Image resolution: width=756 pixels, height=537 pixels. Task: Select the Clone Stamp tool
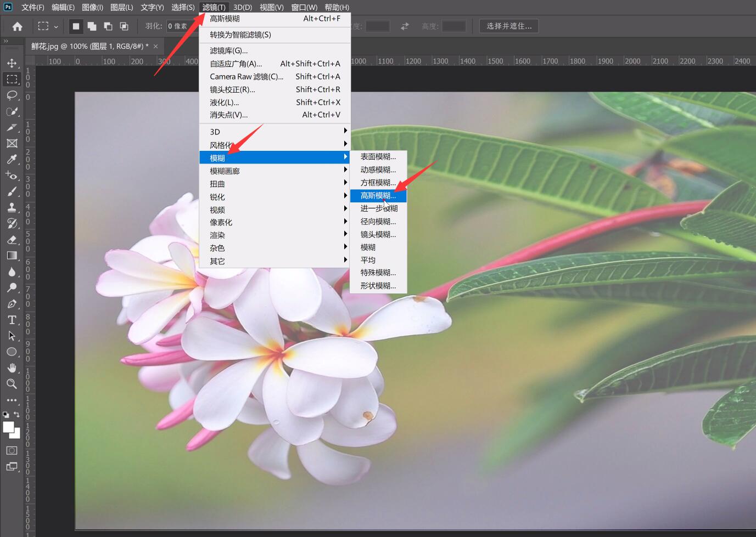click(x=12, y=207)
